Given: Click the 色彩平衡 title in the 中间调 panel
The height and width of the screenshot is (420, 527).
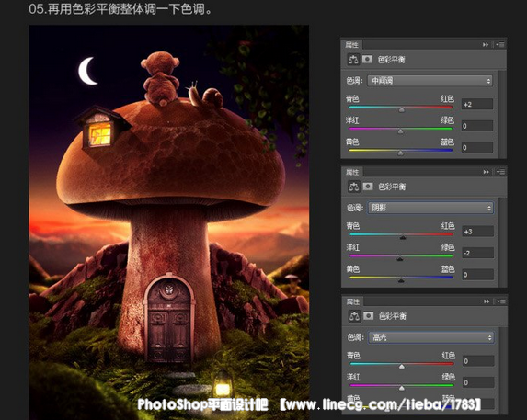Looking at the screenshot, I should [391, 60].
